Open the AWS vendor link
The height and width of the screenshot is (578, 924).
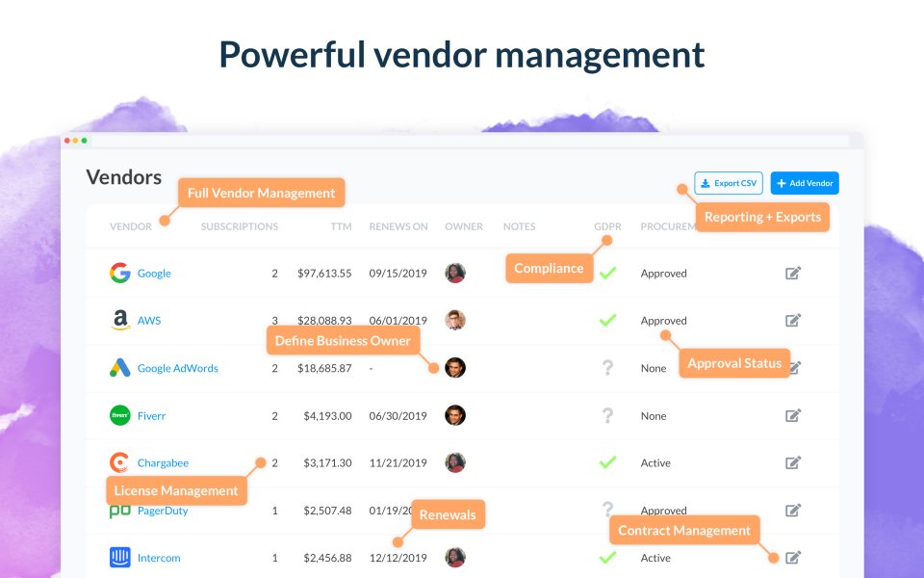[149, 321]
